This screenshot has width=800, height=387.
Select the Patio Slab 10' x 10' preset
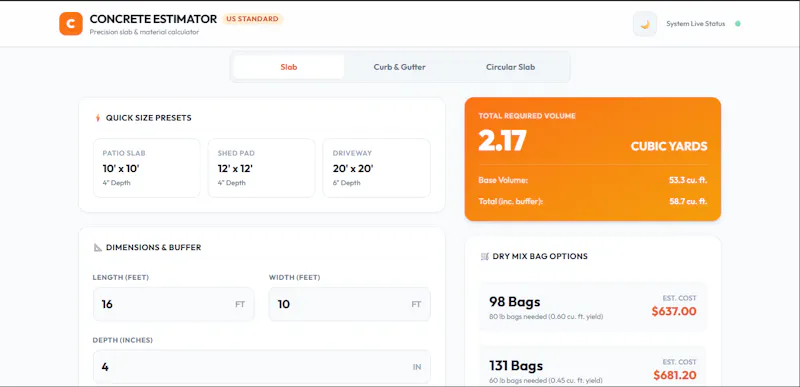147,168
